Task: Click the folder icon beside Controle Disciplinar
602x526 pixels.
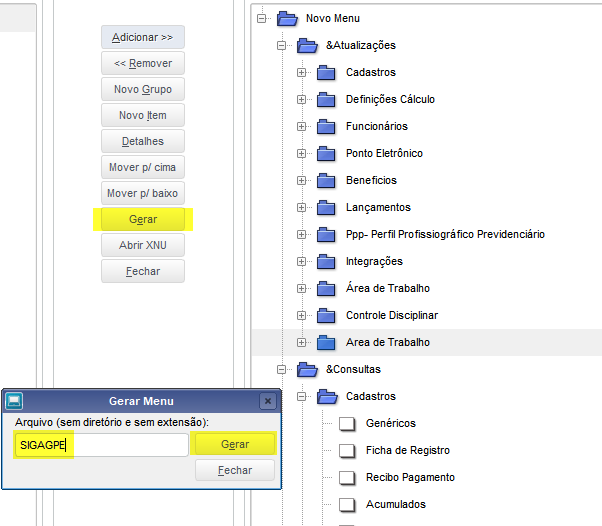Action: 326,315
